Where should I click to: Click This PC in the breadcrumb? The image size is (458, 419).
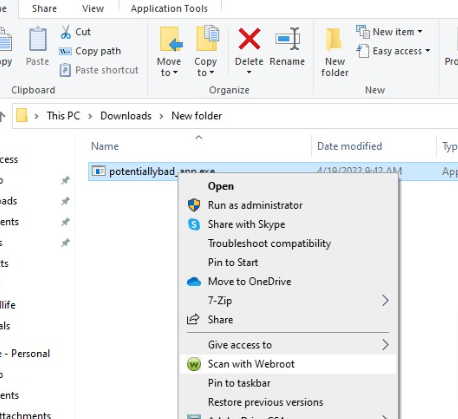pos(63,116)
